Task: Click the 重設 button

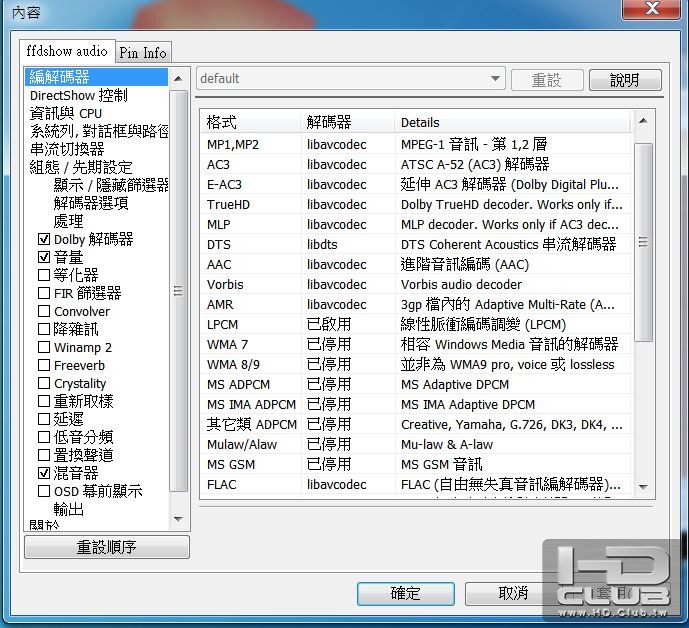Action: point(547,80)
